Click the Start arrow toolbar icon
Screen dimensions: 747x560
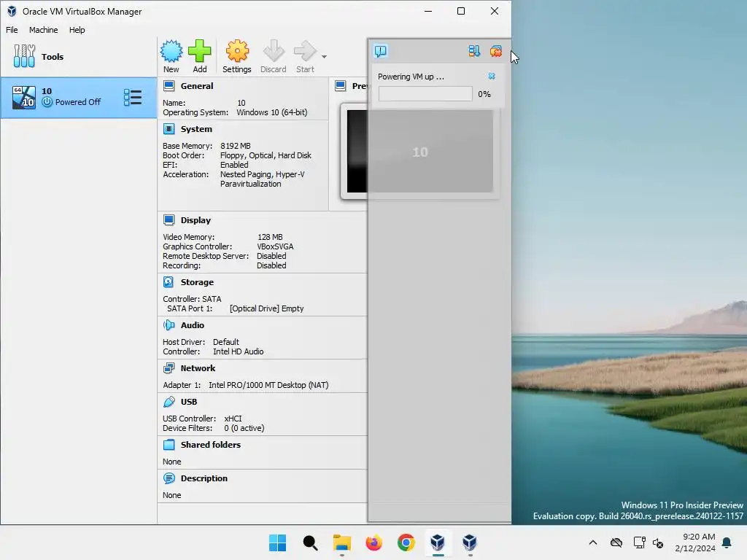pyautogui.click(x=305, y=51)
